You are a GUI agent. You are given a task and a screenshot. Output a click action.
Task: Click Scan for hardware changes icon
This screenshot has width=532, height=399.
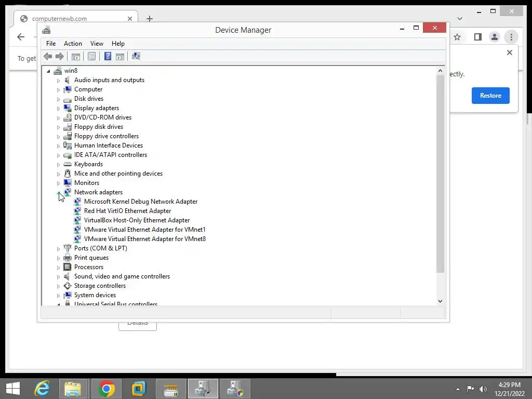click(136, 56)
